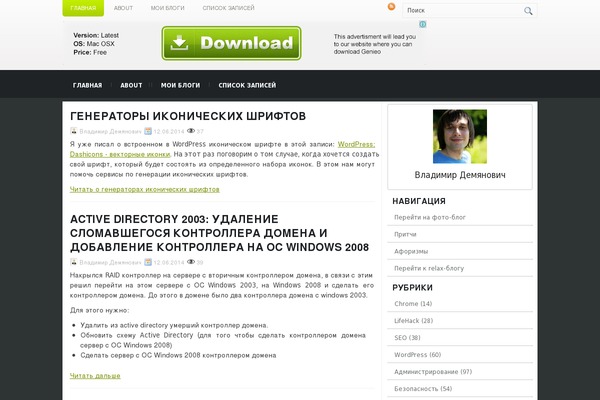Click the Читать дальше link
Image resolution: width=600 pixels, height=400 pixels.
[95, 376]
